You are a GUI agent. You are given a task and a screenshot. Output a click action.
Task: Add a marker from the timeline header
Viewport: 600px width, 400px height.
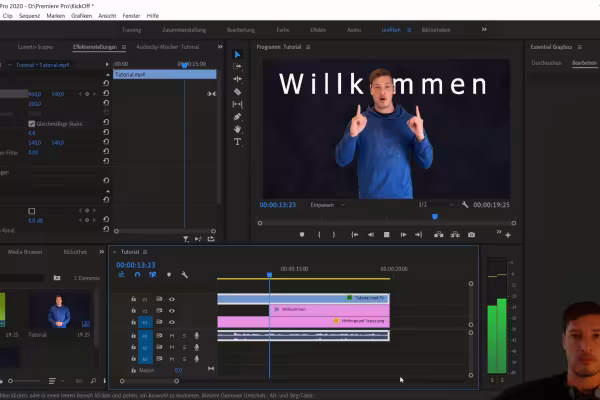[169, 274]
